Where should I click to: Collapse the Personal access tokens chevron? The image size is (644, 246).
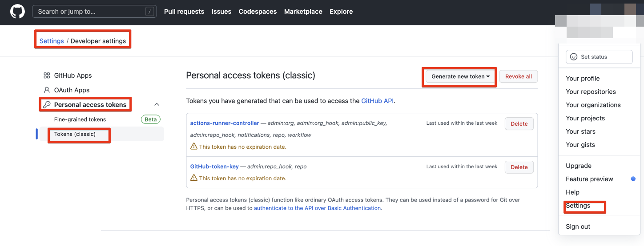157,104
